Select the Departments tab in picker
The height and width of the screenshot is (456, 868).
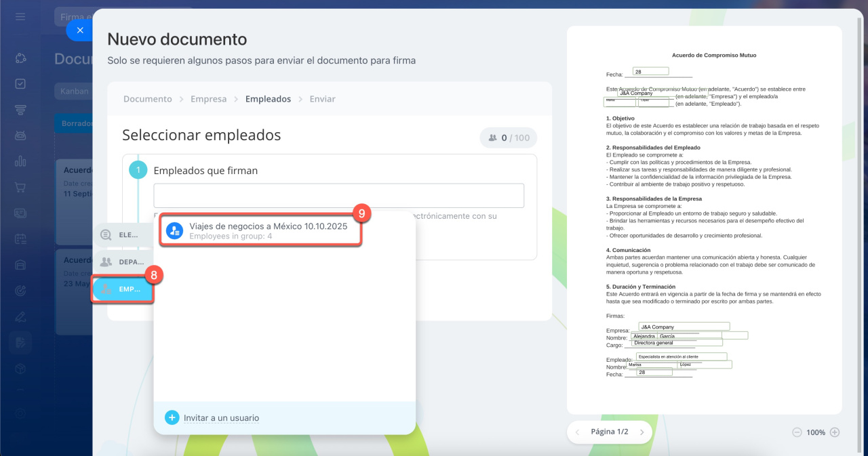[x=123, y=262]
